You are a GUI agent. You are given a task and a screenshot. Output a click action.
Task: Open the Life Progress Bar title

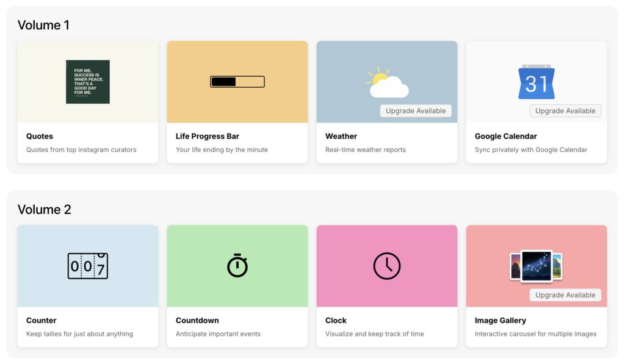click(207, 136)
